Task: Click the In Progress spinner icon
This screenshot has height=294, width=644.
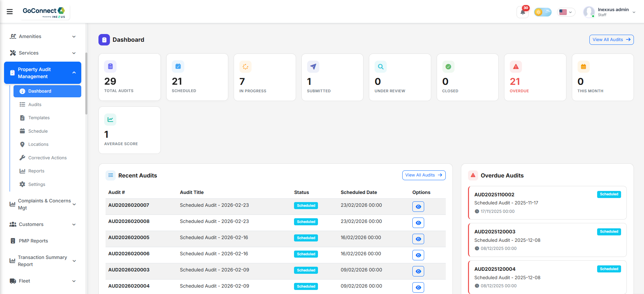Action: click(245, 67)
